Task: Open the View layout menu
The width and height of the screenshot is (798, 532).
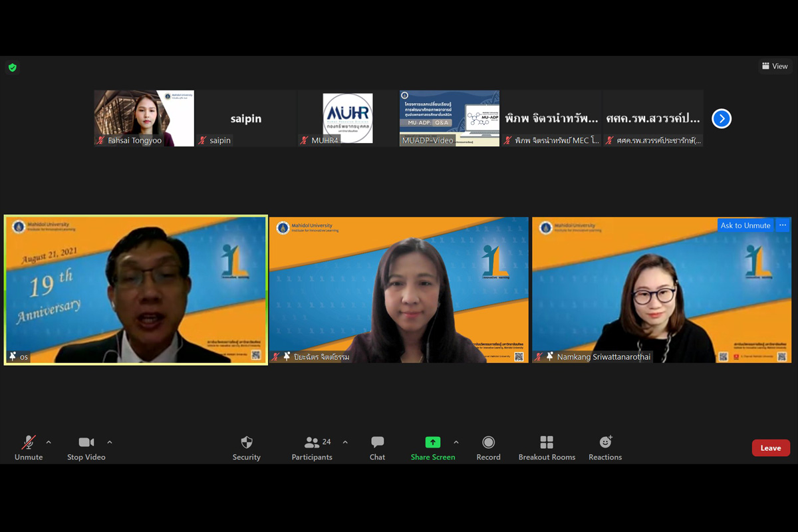Action: click(x=775, y=66)
